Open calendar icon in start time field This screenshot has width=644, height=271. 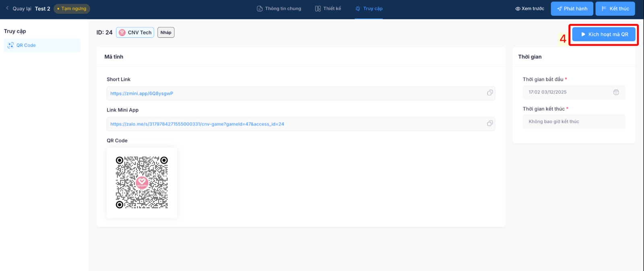click(616, 92)
